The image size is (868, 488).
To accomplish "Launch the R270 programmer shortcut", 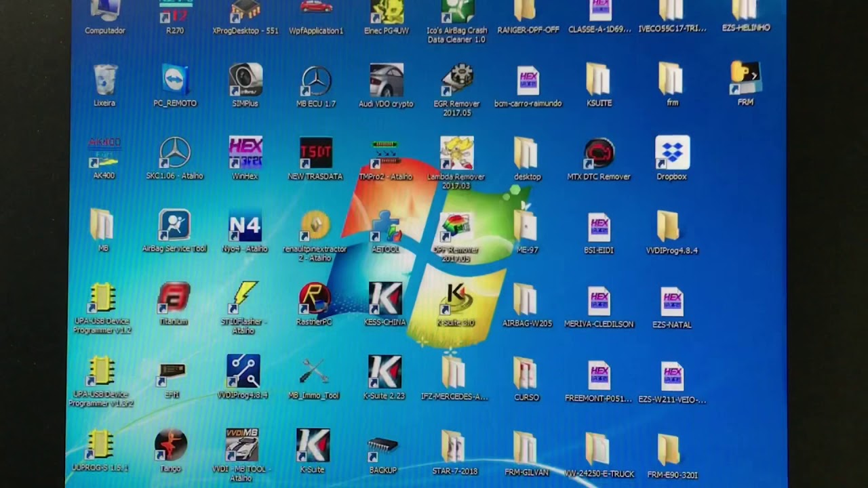I will pos(175,18).
